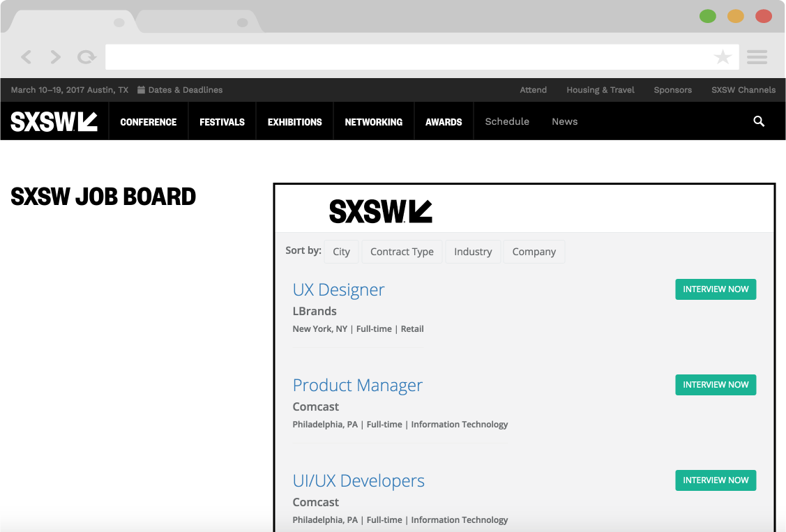The width and height of the screenshot is (786, 532).
Task: Click the SXSW logo inside job board
Action: [381, 211]
